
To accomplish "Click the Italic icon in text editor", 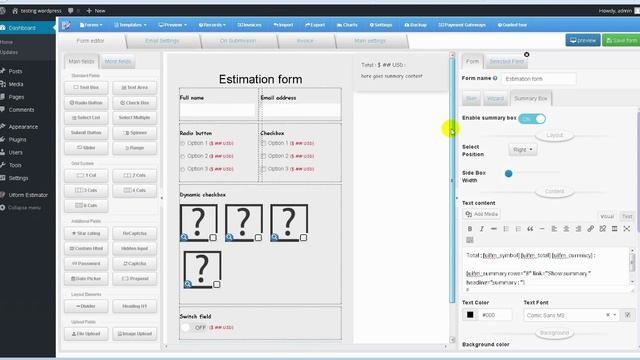I will 482,229.
